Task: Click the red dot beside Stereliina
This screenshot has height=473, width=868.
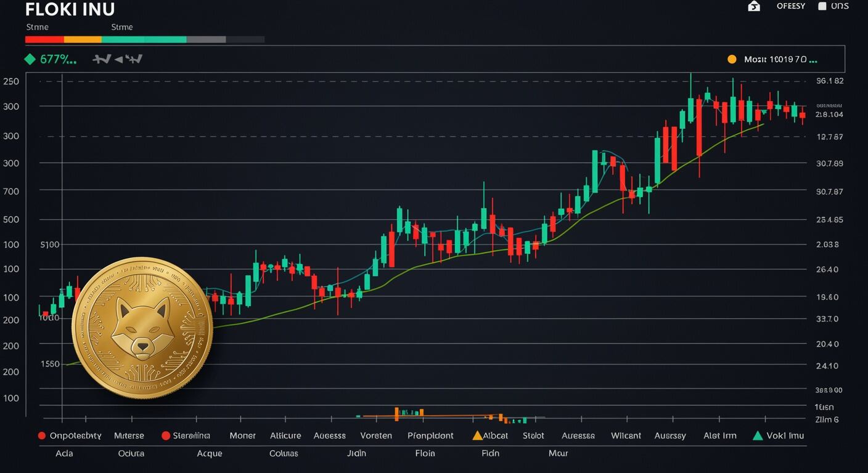Action: coord(165,435)
